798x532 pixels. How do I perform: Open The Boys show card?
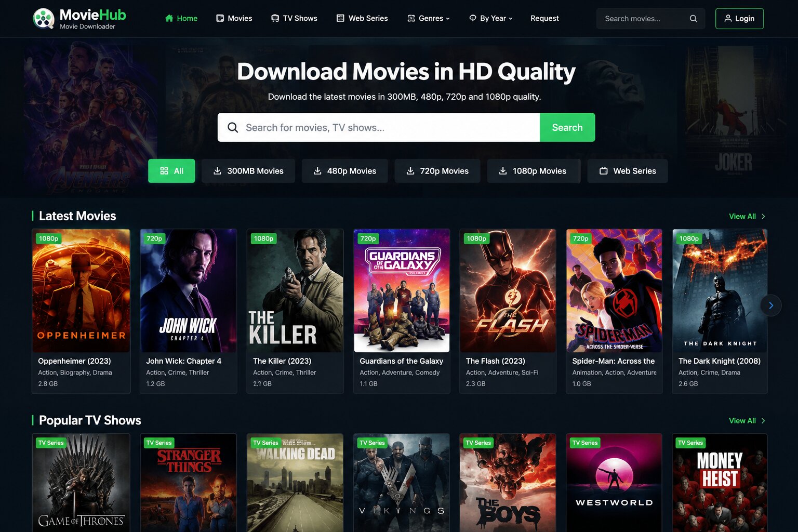[x=508, y=483]
